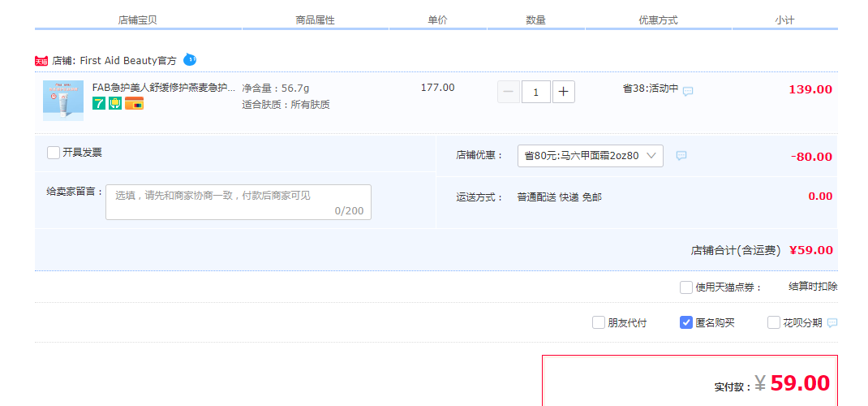Click the 单价 column header
Screen dimensions: 868x406
click(x=437, y=20)
